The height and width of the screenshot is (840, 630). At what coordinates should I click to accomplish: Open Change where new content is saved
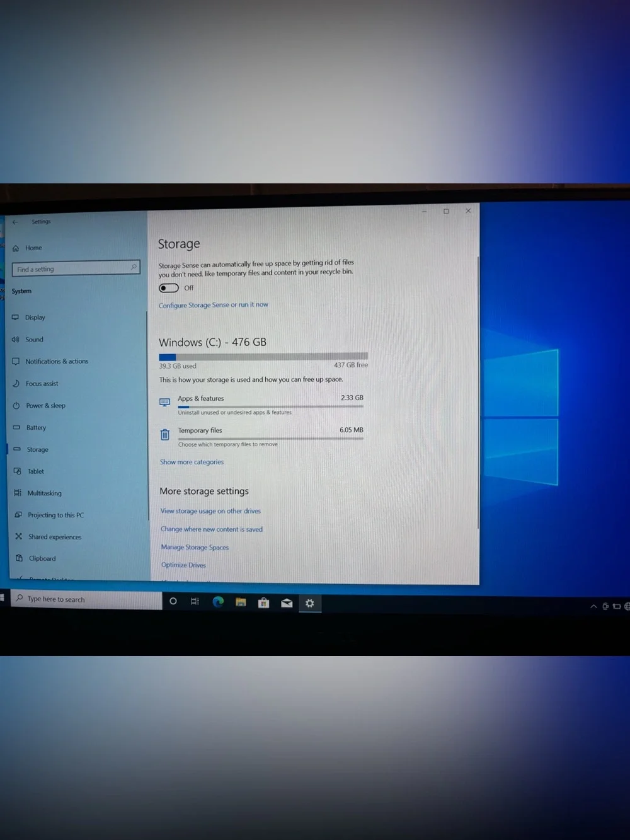(212, 529)
